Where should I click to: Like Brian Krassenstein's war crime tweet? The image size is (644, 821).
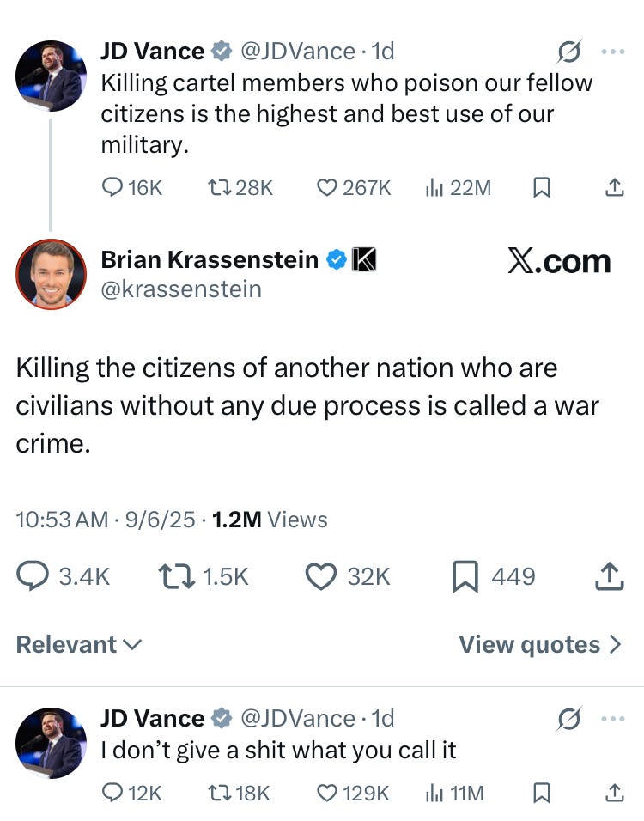coord(322,576)
